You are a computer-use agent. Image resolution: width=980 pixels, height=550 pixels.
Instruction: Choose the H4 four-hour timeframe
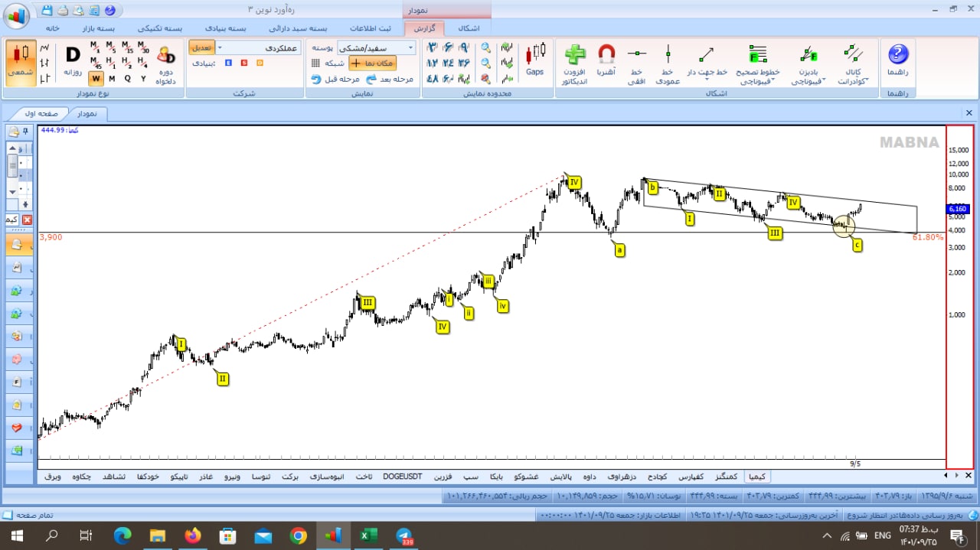coord(143,63)
